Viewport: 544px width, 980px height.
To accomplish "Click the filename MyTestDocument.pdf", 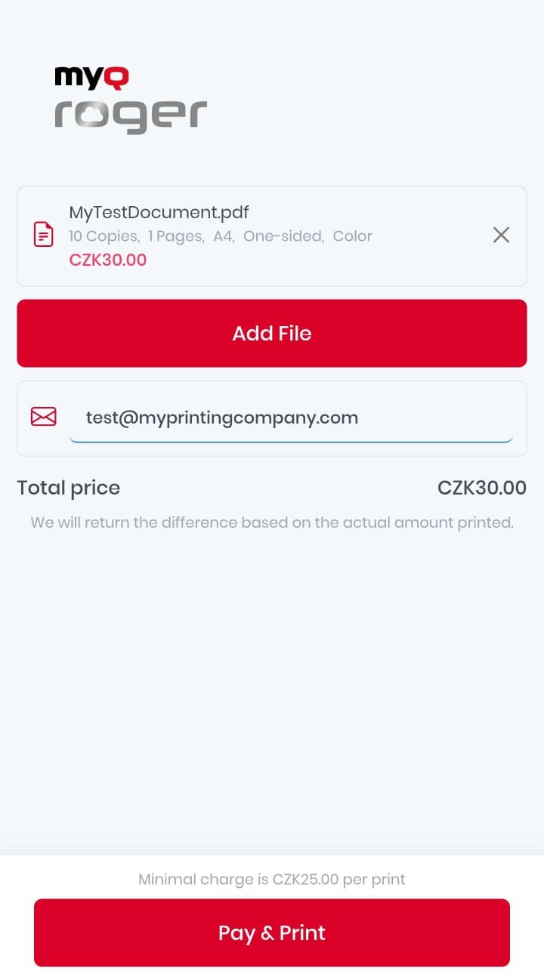I will coord(159,212).
